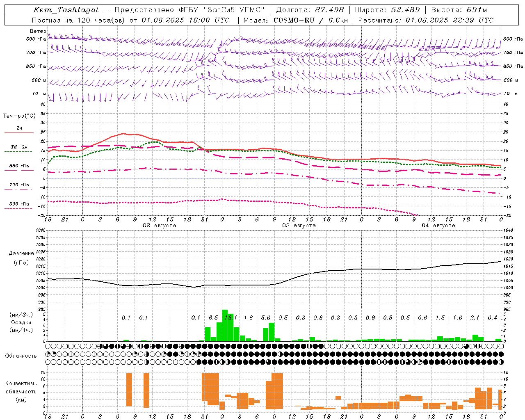This screenshot has width=525, height=420.
Task: Click the computed time 01.08.2025 22:39 UTC
Action: click(450, 20)
